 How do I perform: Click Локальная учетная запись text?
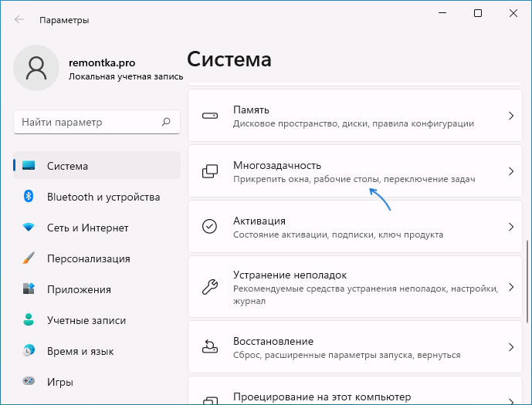[126, 76]
